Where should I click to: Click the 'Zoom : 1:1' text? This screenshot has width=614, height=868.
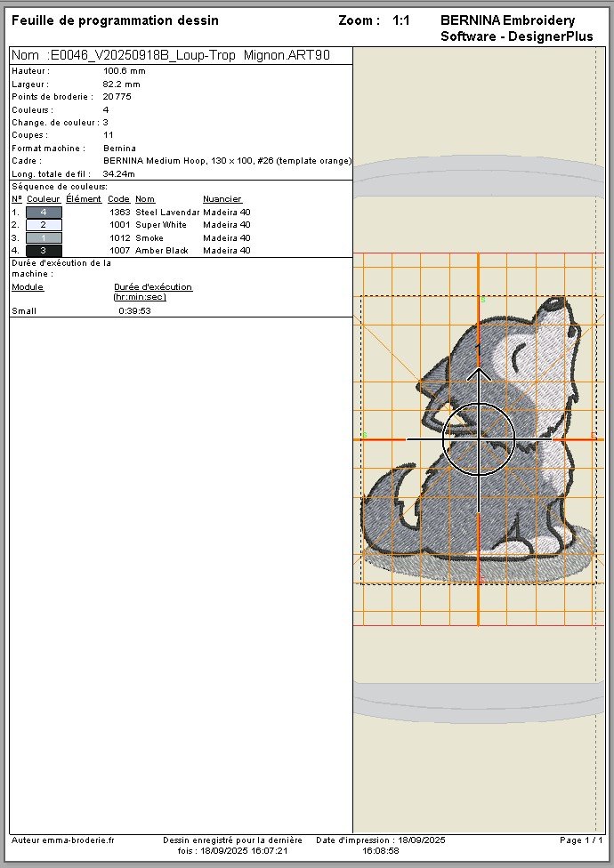point(375,21)
